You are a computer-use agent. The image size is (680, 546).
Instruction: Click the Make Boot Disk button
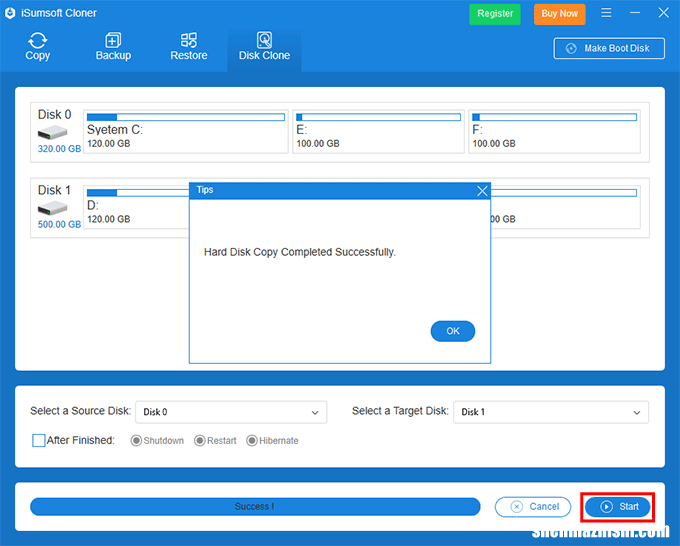609,48
